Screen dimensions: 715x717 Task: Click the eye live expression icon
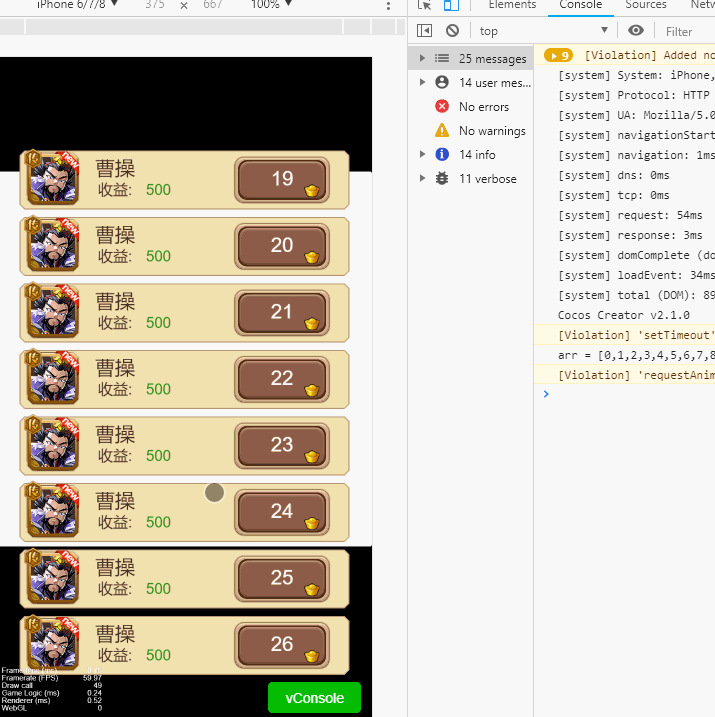pos(636,31)
